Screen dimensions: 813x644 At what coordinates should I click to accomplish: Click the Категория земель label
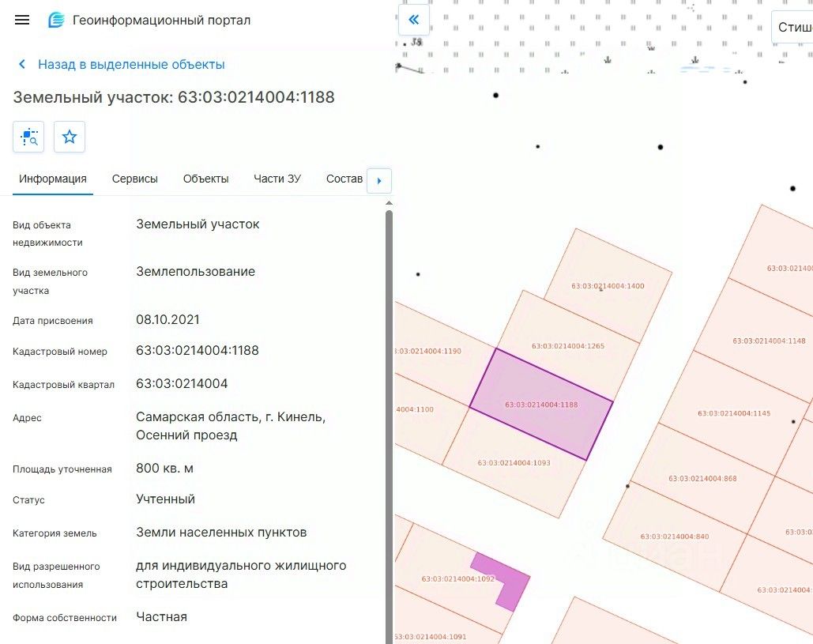pyautogui.click(x=55, y=533)
